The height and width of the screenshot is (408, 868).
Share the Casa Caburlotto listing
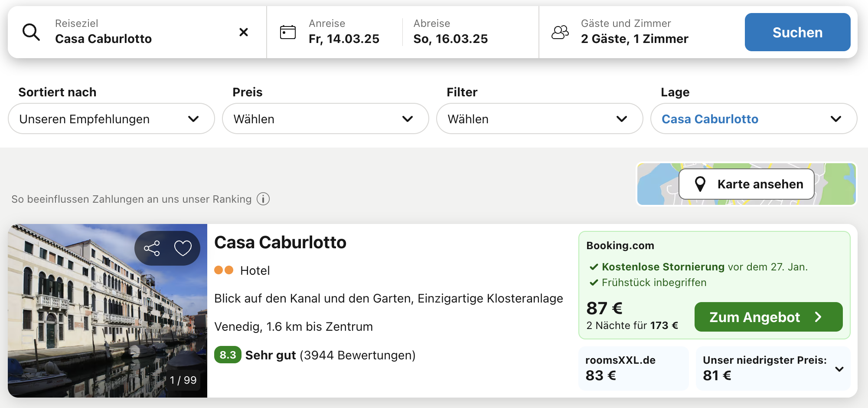[x=152, y=248]
